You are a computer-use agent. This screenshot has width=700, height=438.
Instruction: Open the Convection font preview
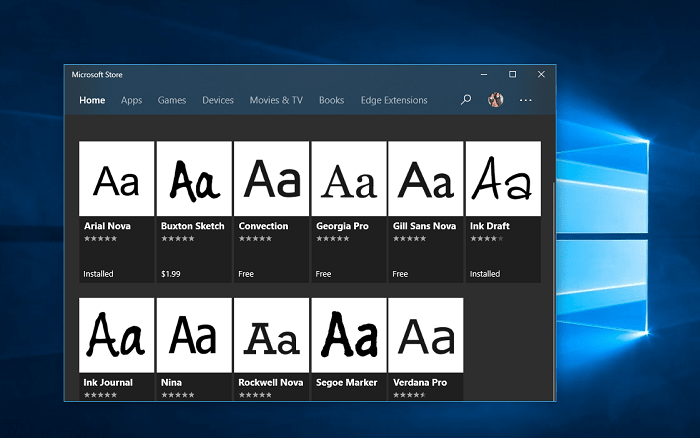(271, 179)
